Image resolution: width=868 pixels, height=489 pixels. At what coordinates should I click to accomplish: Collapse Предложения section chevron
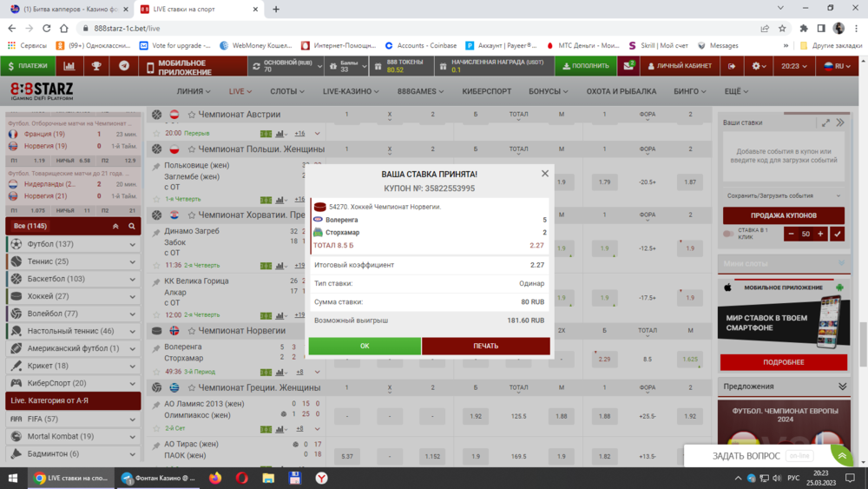click(843, 387)
